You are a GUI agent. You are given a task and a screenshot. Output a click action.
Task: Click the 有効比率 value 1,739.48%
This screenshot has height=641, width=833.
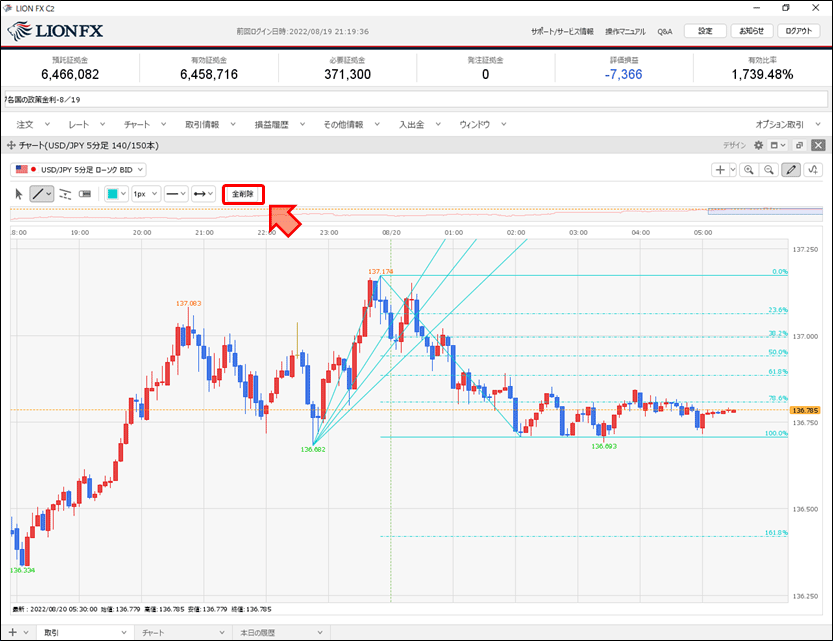[762, 74]
